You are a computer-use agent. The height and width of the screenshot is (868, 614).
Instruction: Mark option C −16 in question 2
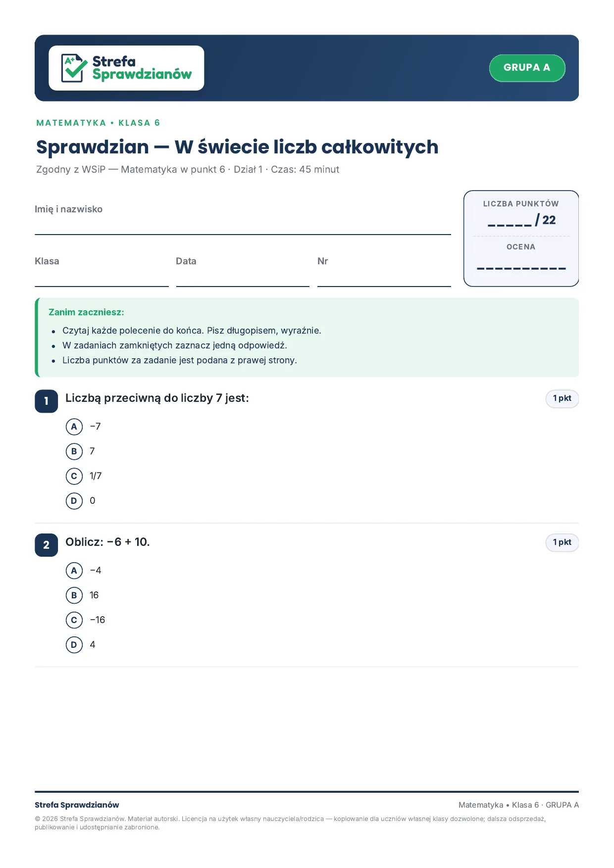tap(74, 620)
